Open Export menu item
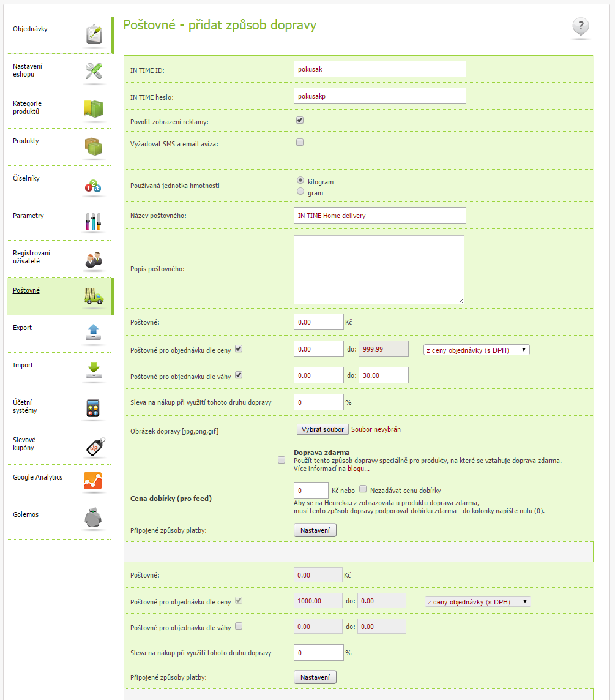The width and height of the screenshot is (615, 700). (x=22, y=328)
